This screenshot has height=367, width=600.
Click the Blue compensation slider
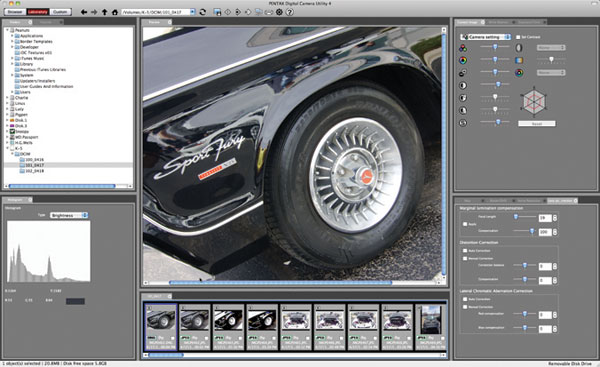click(x=525, y=328)
